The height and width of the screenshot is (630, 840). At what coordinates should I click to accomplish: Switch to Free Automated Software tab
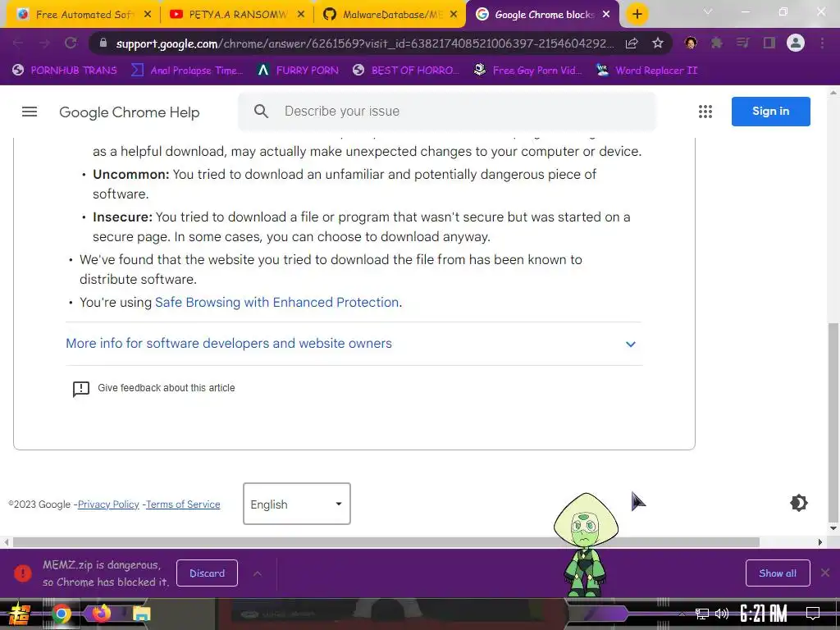pos(84,15)
